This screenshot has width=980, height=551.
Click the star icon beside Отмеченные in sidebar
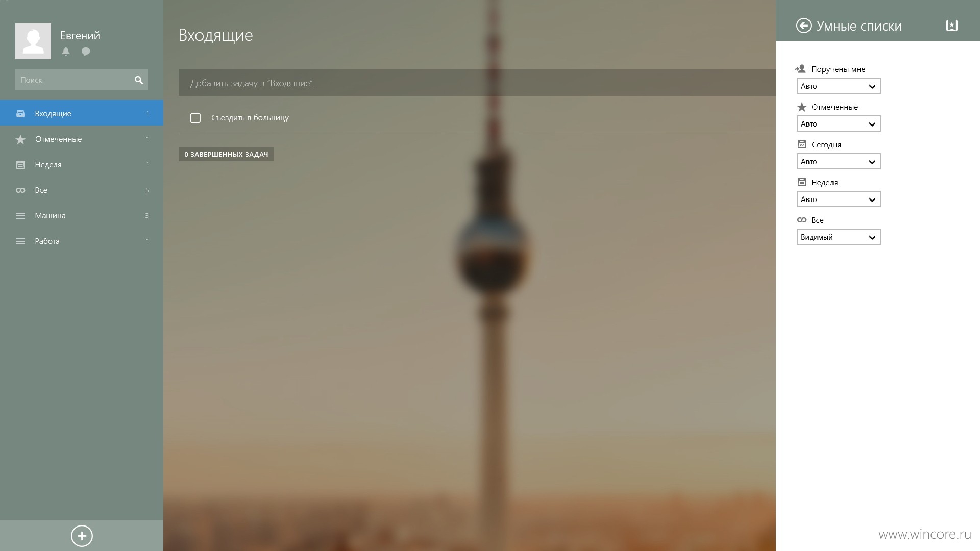point(20,139)
